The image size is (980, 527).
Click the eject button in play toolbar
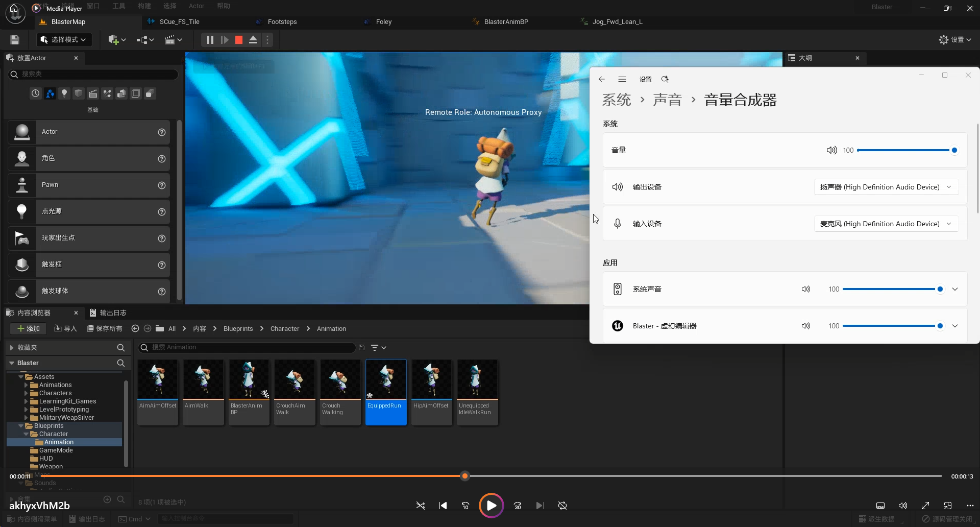click(x=253, y=40)
